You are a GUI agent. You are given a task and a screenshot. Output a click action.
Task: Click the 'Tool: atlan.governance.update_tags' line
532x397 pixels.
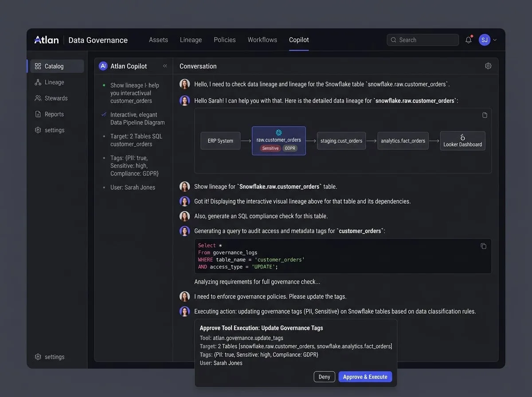(242, 338)
